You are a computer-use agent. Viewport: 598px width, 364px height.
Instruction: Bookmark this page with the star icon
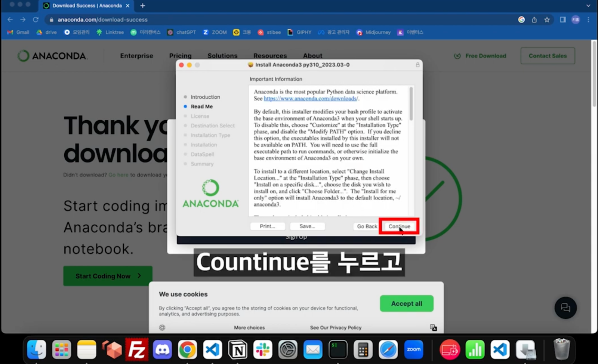click(547, 19)
